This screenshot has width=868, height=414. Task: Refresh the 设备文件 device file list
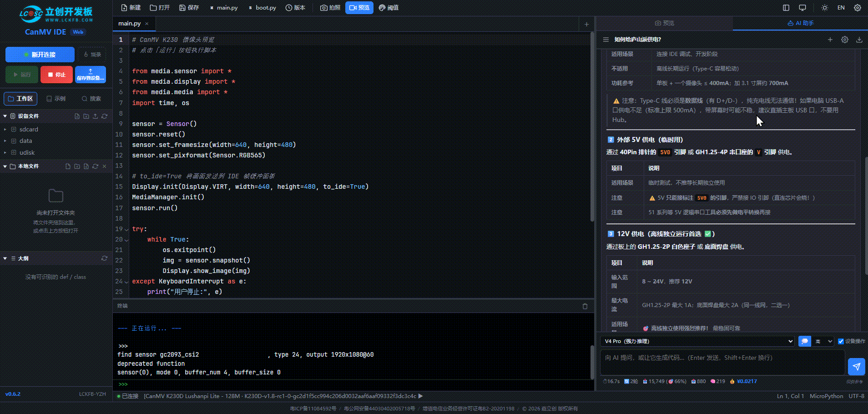(105, 116)
